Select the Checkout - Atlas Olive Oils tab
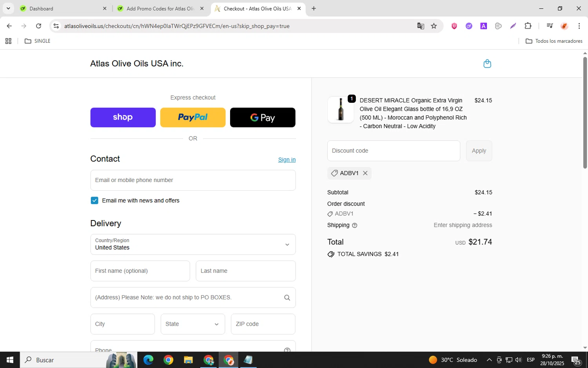Viewport: 588px width, 368px height. pos(258,8)
